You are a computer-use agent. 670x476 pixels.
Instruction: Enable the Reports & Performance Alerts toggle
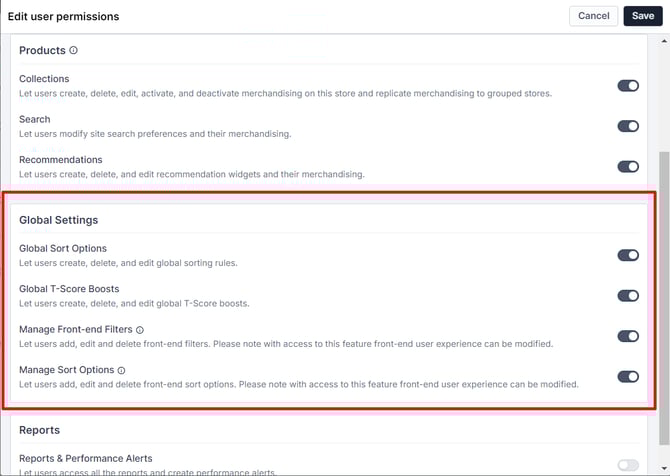click(x=627, y=465)
